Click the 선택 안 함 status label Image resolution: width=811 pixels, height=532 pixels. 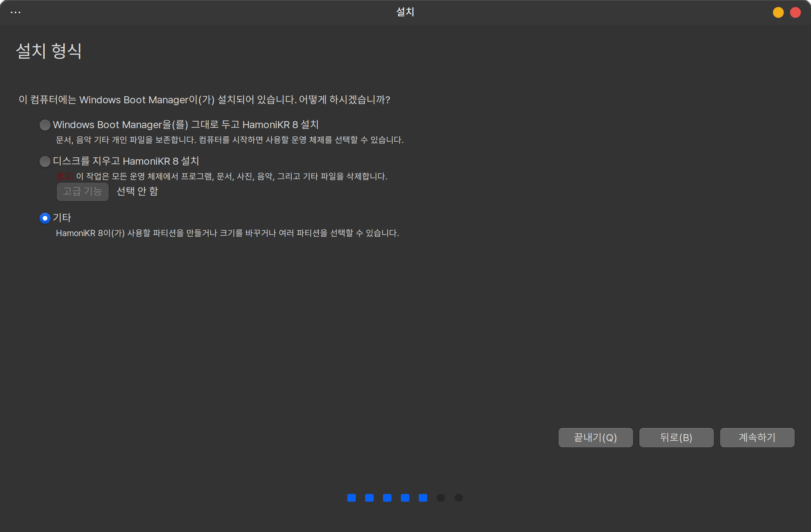[x=137, y=191]
